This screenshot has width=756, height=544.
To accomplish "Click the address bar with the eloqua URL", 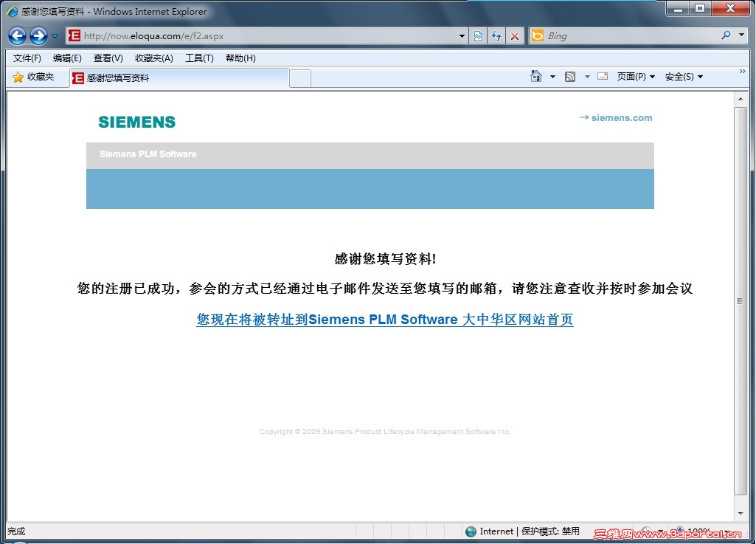I will coord(268,35).
